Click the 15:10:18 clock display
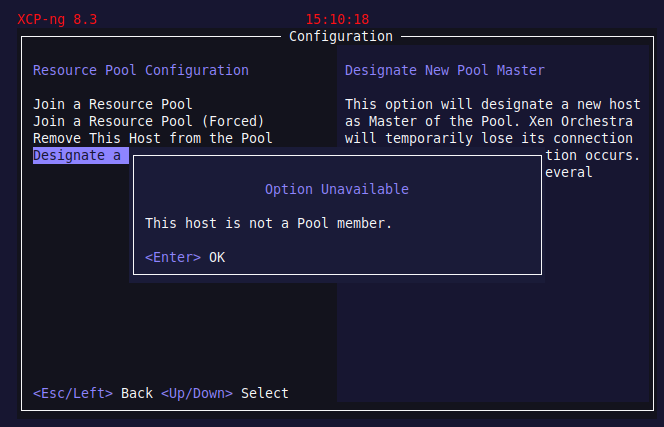The height and width of the screenshot is (427, 664). tap(337, 19)
